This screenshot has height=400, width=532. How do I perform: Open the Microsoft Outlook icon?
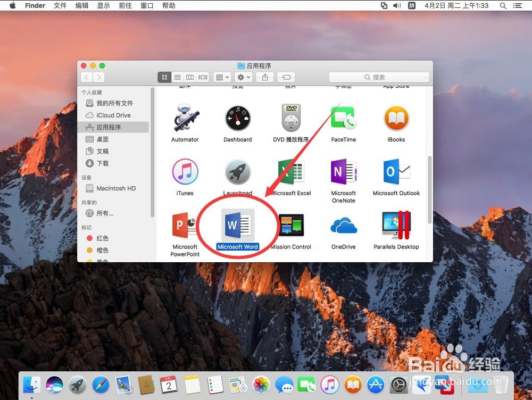(x=396, y=172)
